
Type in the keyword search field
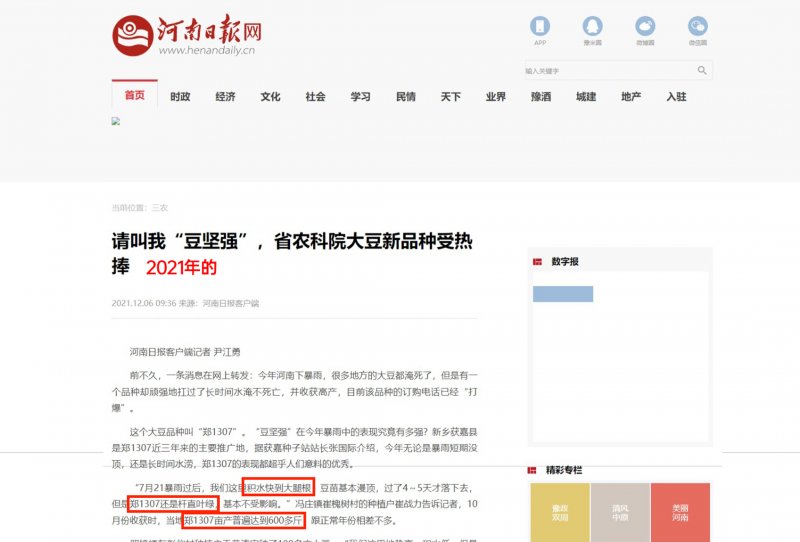coord(608,71)
